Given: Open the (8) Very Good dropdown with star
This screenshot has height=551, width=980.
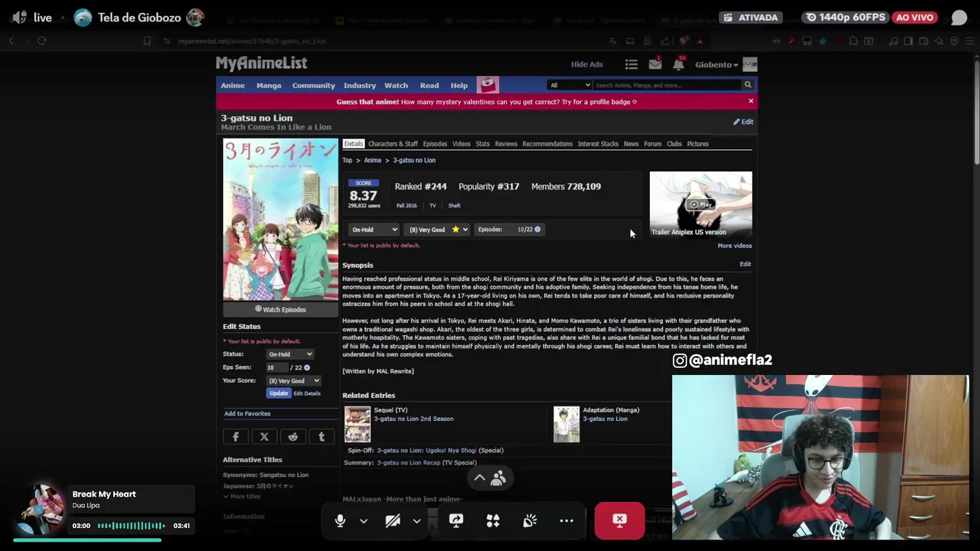Looking at the screenshot, I should click(437, 230).
